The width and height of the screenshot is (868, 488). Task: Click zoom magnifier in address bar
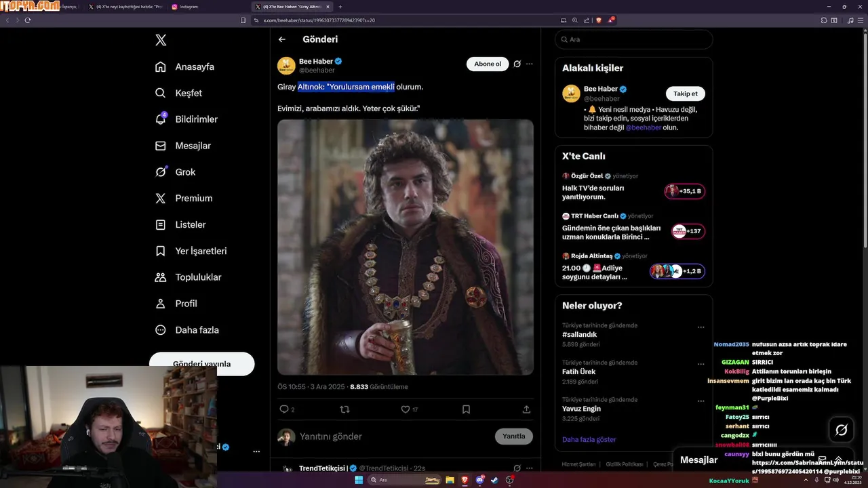[x=574, y=20]
